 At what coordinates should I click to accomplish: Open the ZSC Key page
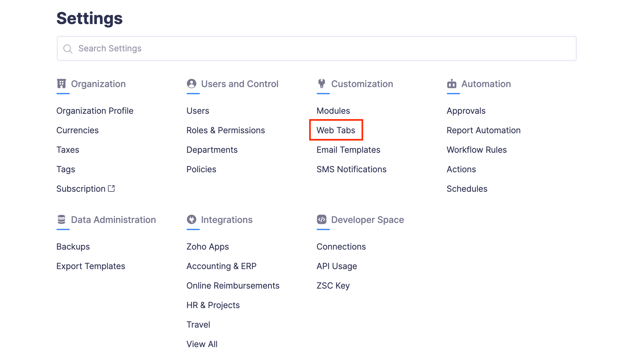click(x=333, y=285)
